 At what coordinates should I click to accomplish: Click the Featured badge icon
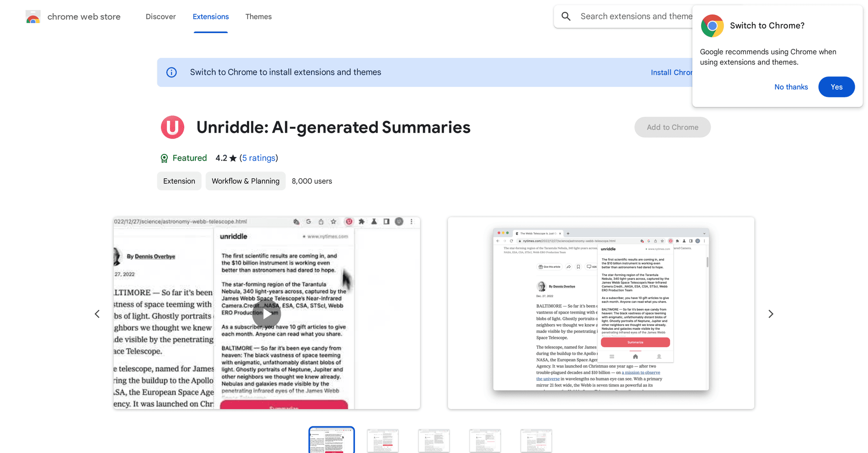click(164, 158)
